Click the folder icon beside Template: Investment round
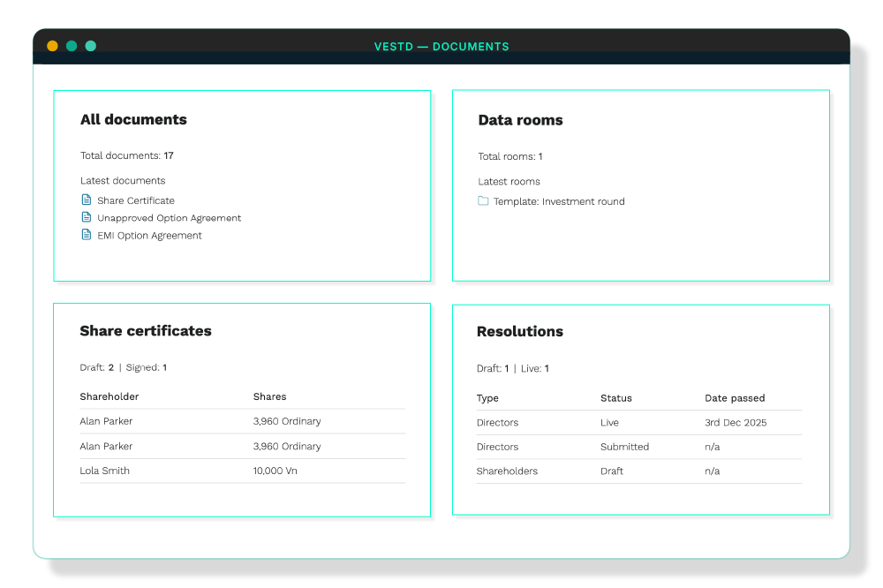 pyautogui.click(x=483, y=200)
